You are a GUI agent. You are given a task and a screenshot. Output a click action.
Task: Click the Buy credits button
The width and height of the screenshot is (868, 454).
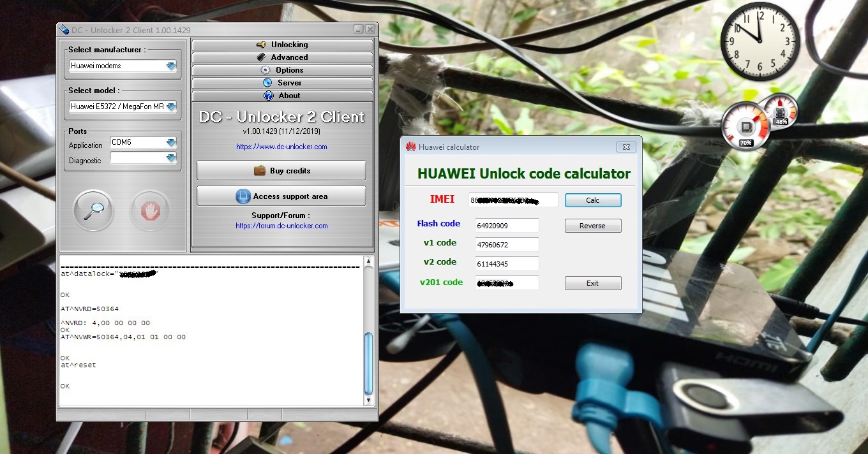point(281,170)
